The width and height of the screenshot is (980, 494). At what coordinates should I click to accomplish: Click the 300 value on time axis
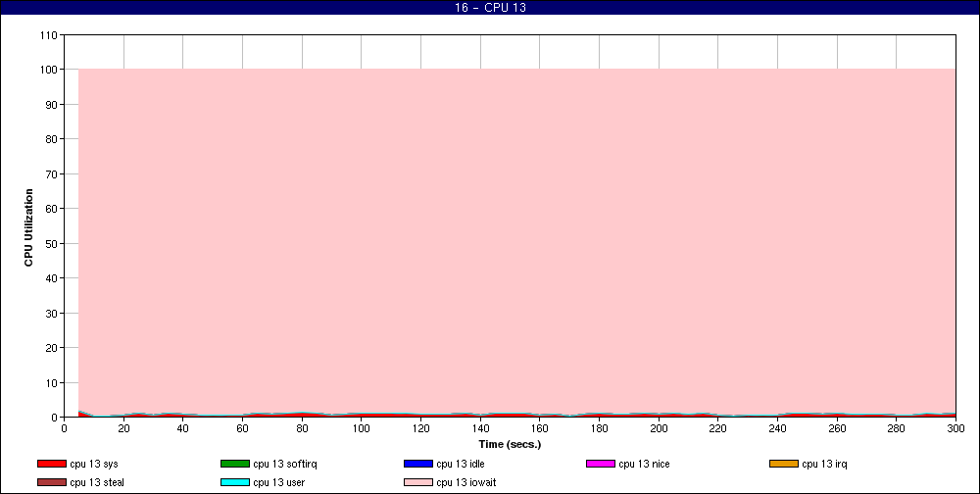955,429
